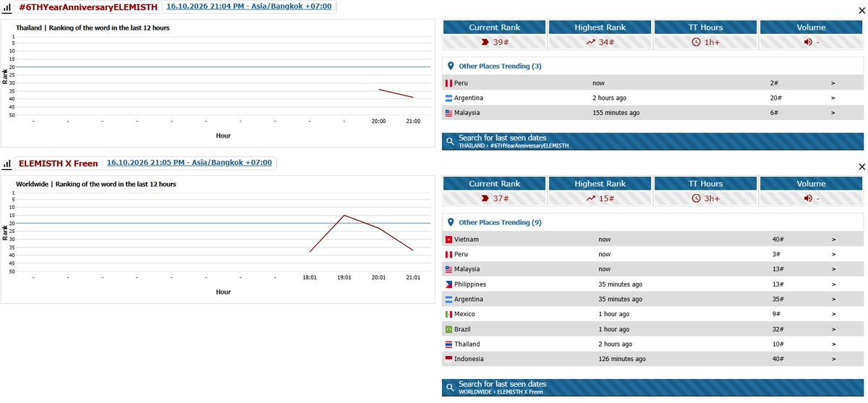Open ELEMISTH X Freen title link
Image resolution: width=868 pixels, height=403 pixels.
click(58, 164)
